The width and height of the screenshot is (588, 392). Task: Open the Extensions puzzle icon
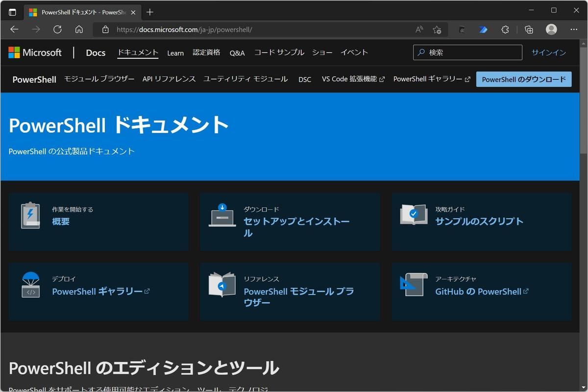[x=505, y=29]
